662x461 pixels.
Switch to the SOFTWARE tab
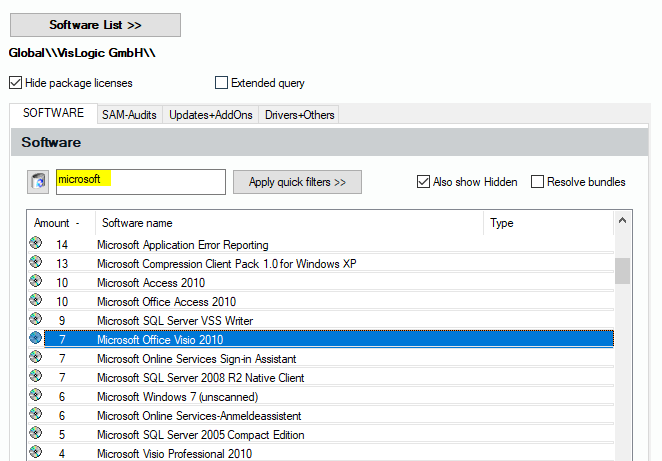click(54, 113)
